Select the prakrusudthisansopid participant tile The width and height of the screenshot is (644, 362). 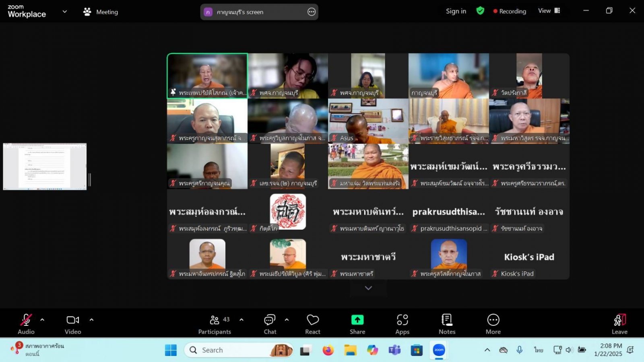point(449,212)
